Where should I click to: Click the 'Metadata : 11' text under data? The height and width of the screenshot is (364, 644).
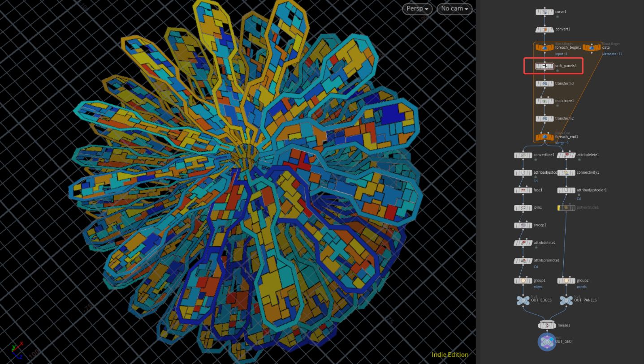612,54
